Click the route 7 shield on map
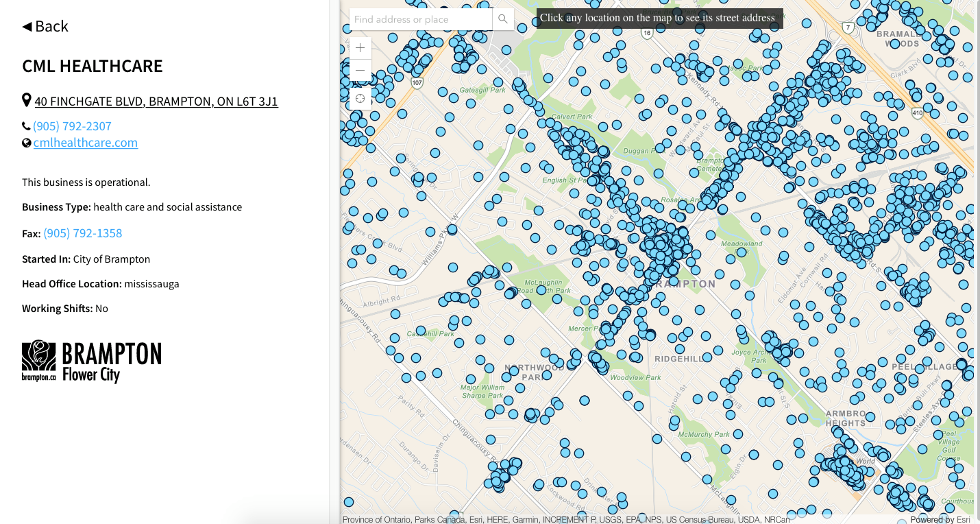980x524 pixels. pos(849,27)
